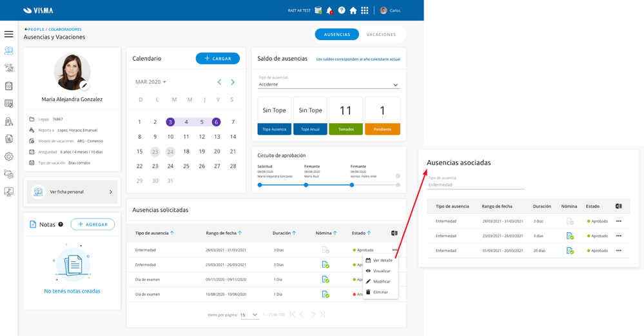The height and width of the screenshot is (336, 644).
Task: Click the clipboard icon in the sidebar
Action: click(x=8, y=86)
